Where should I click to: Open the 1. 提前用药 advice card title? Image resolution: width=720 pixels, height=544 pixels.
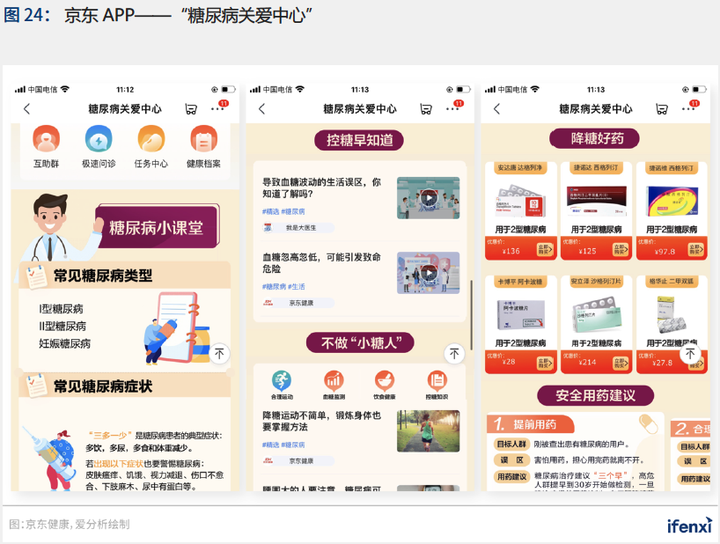pos(530,424)
